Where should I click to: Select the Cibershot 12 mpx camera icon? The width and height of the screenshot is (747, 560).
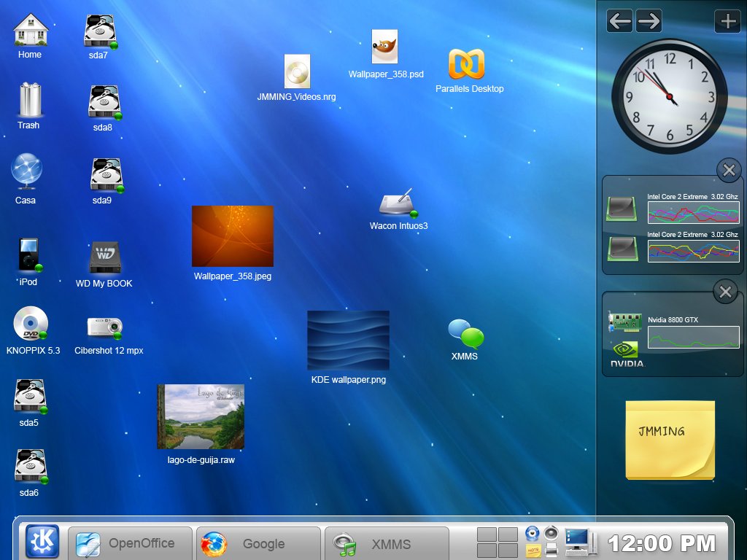tap(105, 327)
